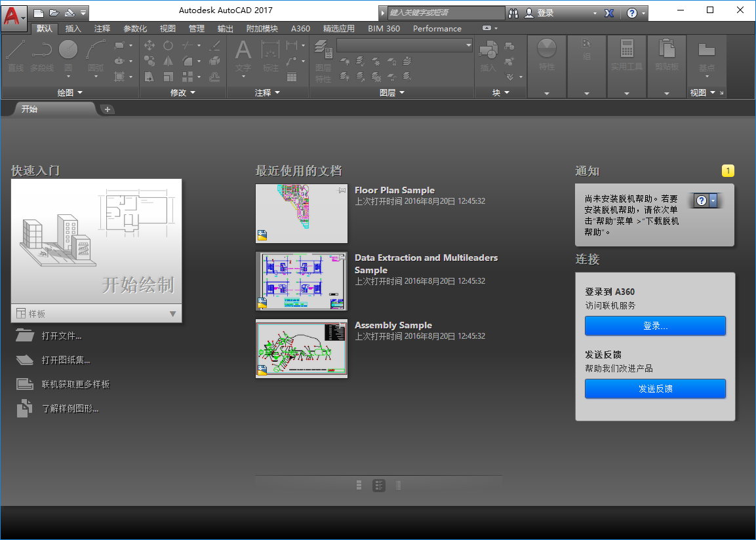Switch to the 管理 ribbon tab

click(x=196, y=28)
